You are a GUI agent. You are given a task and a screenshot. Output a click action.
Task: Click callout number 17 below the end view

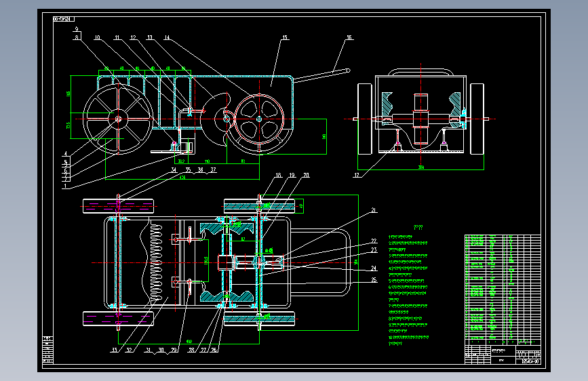point(357,175)
